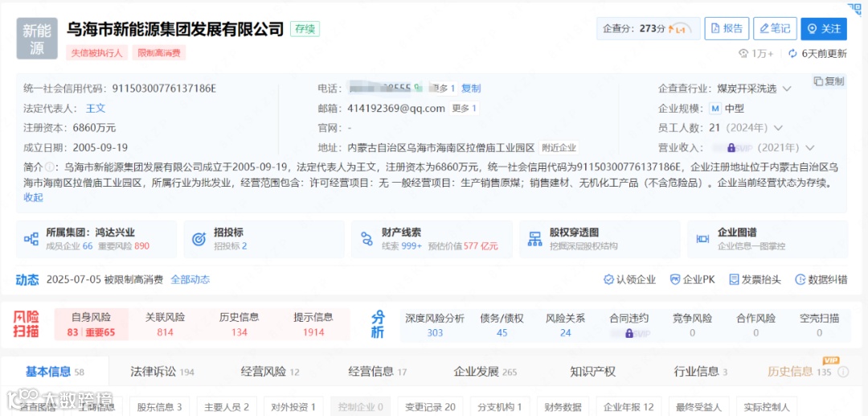Click the 数据纠错 correction icon
Viewport: 868px width, 416px height.
coord(800,280)
